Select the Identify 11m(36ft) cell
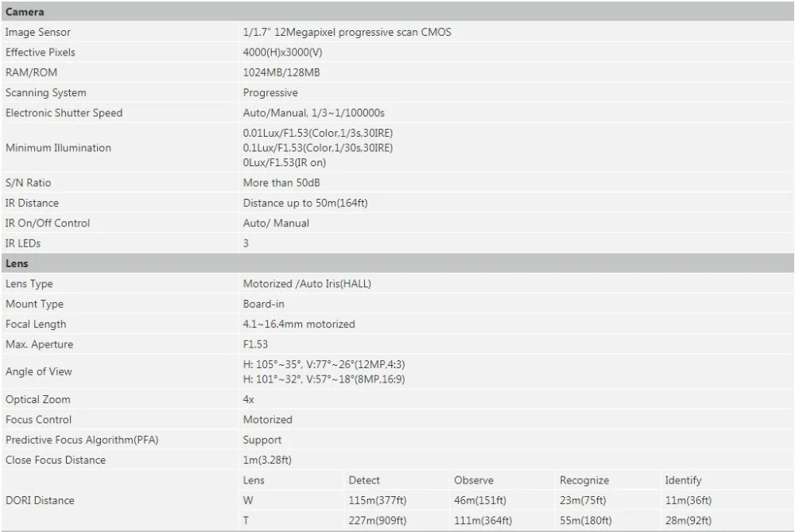The height and width of the screenshot is (532, 795). point(688,500)
